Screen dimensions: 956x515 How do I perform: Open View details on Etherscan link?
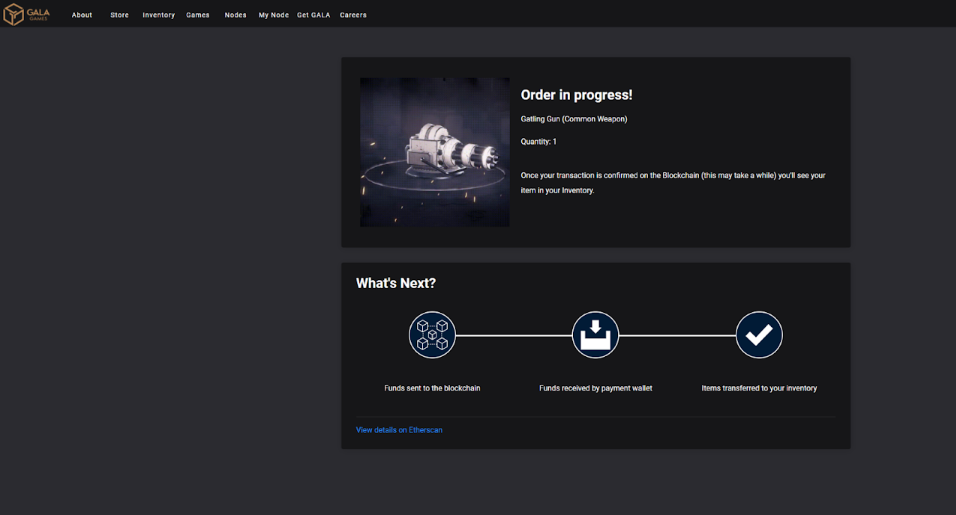(399, 430)
